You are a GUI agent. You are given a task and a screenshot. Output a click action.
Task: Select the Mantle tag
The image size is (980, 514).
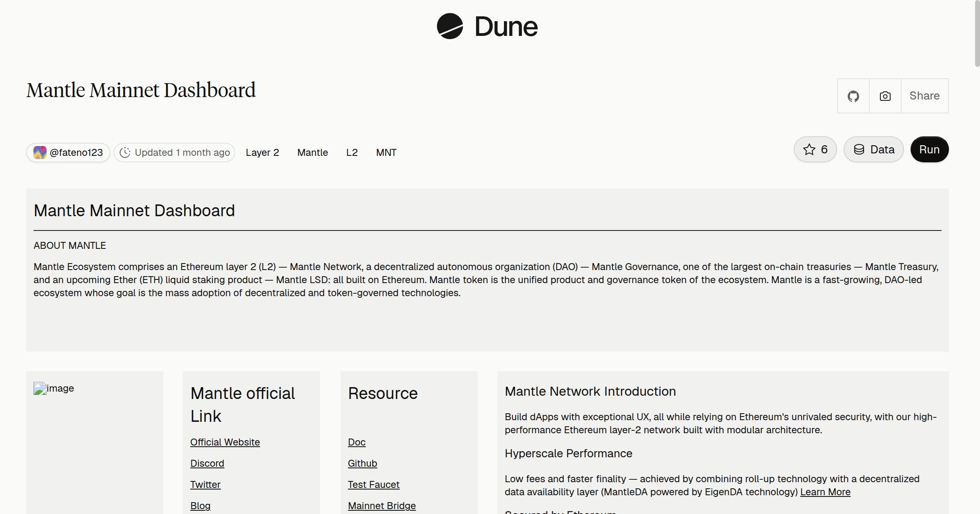click(312, 153)
